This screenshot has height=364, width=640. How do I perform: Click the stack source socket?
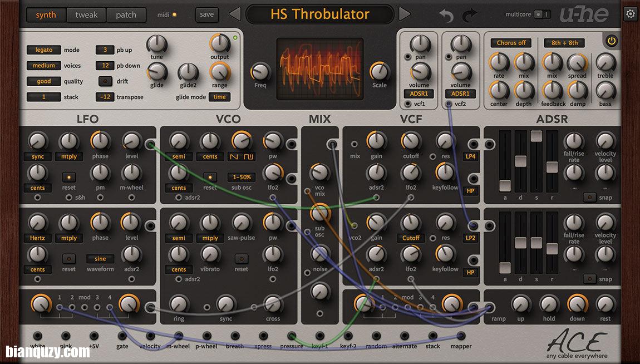[x=432, y=336]
